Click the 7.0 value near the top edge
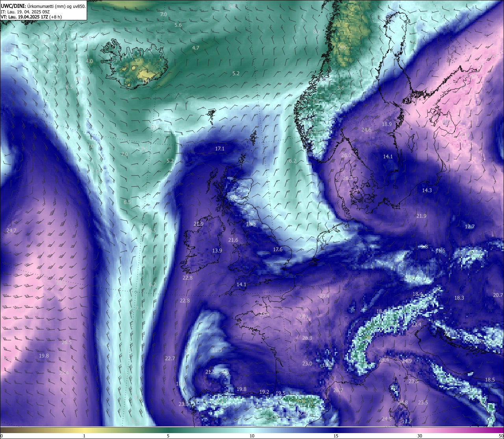Screen dimensions: 504x439 point(163,14)
